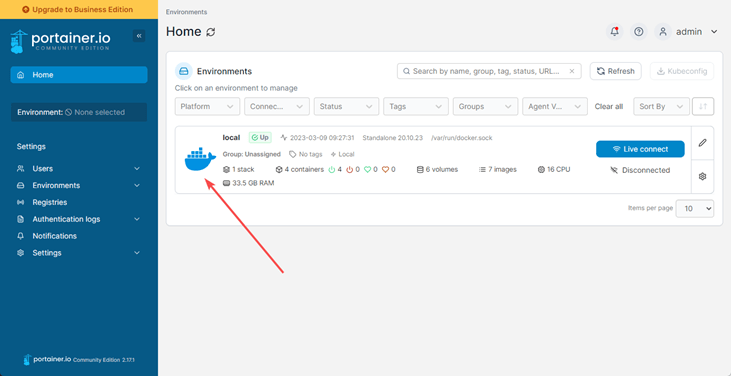
Task: Click the Environments breadcrumb link
Action: point(186,12)
